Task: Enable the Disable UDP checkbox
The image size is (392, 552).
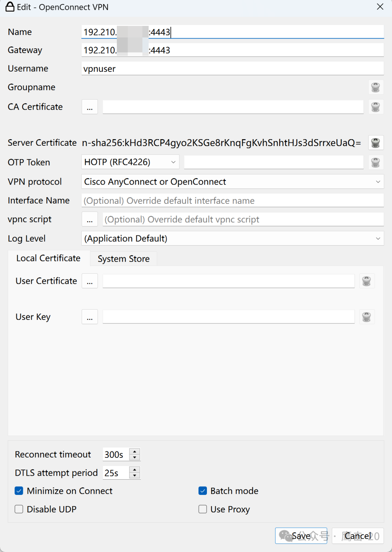Action: 19,509
